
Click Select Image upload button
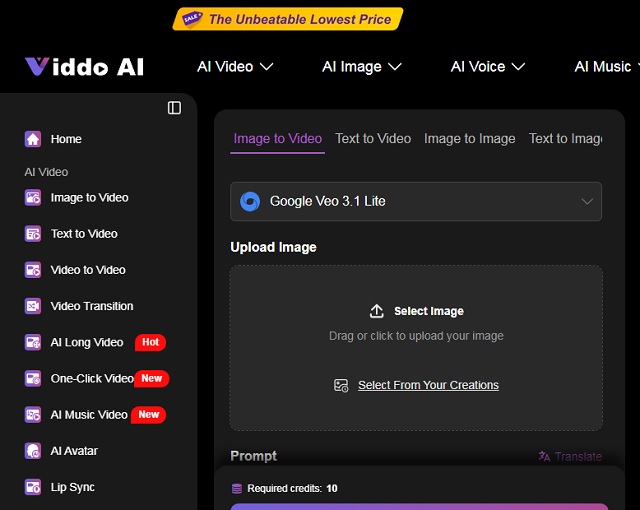pyautogui.click(x=417, y=311)
